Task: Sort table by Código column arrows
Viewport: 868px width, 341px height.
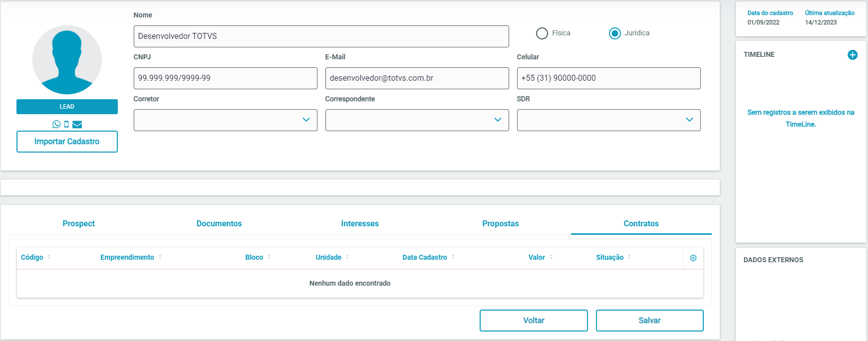Action: [49, 257]
